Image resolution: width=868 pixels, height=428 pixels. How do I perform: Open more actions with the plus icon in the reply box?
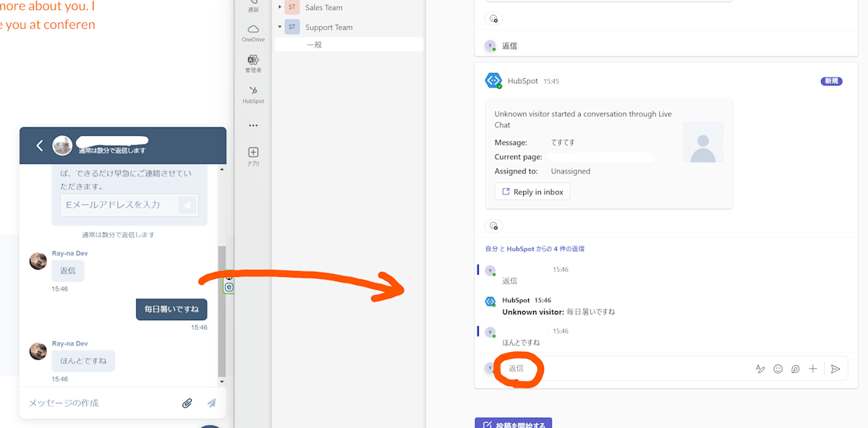tap(813, 369)
